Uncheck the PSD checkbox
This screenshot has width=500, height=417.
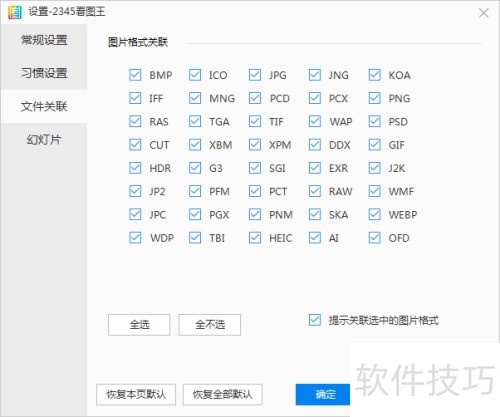(x=375, y=121)
